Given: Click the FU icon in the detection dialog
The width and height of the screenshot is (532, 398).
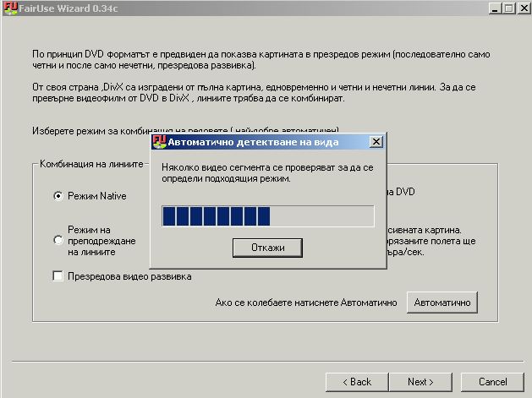Looking at the screenshot, I should [x=159, y=142].
